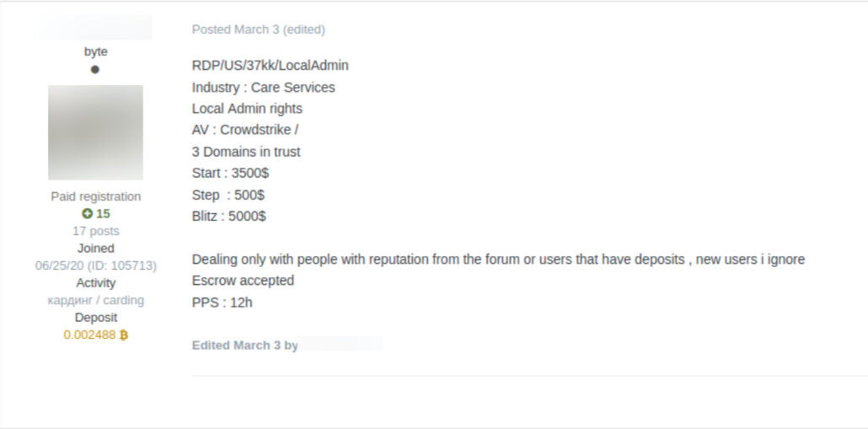Click the green plus reputation icon
This screenshot has height=429, width=868.
87,214
